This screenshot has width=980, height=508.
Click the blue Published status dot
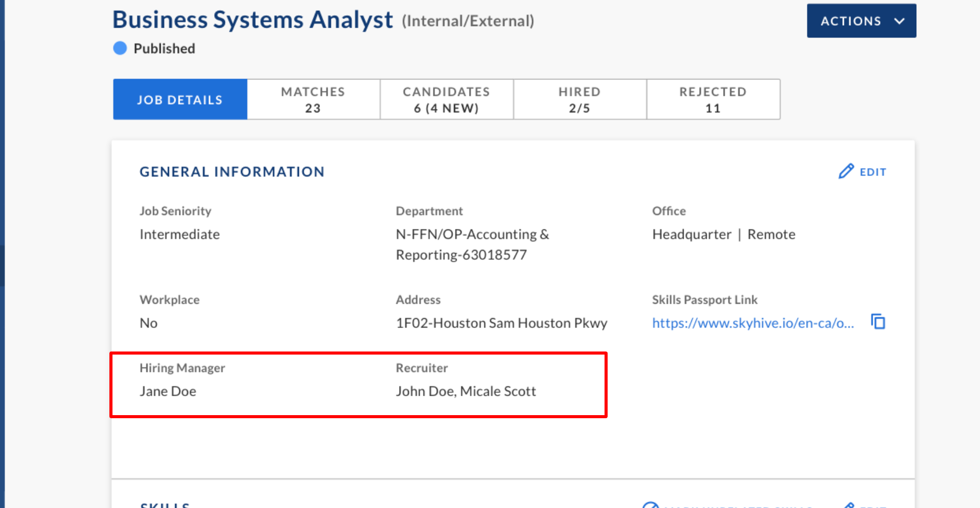point(120,48)
